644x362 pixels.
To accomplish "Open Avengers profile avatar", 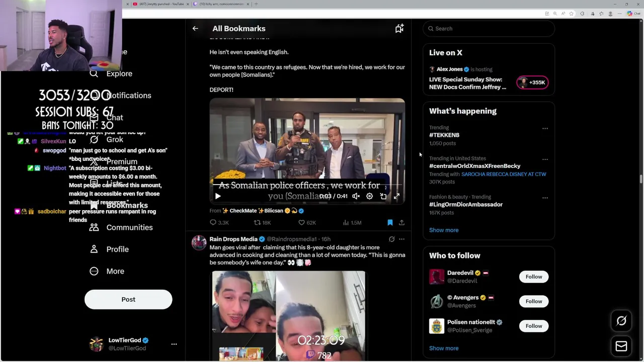I will 437,302.
